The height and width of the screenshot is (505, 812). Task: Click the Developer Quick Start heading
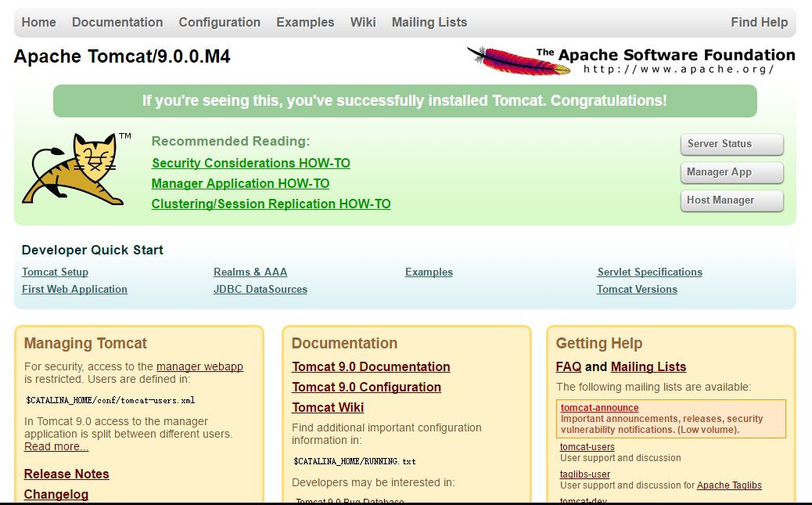point(92,250)
